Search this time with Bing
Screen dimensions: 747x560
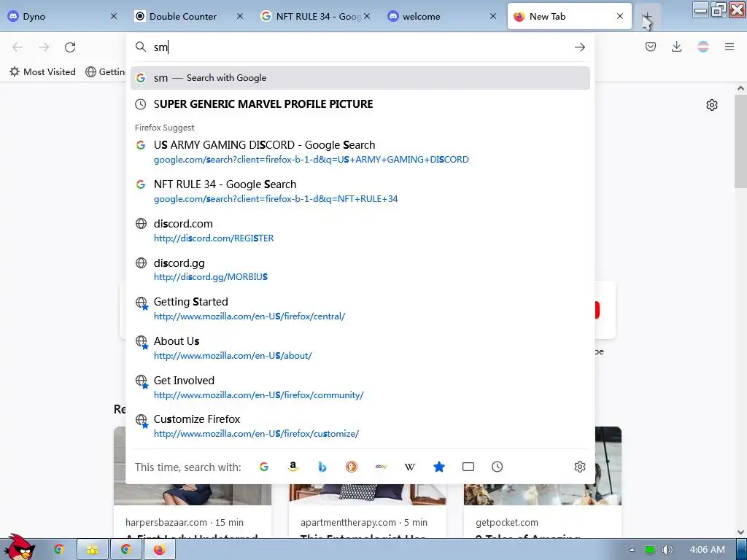tap(322, 467)
